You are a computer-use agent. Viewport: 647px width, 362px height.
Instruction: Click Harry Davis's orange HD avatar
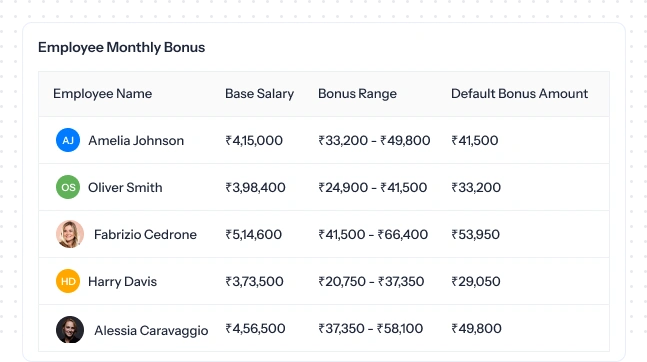click(68, 282)
